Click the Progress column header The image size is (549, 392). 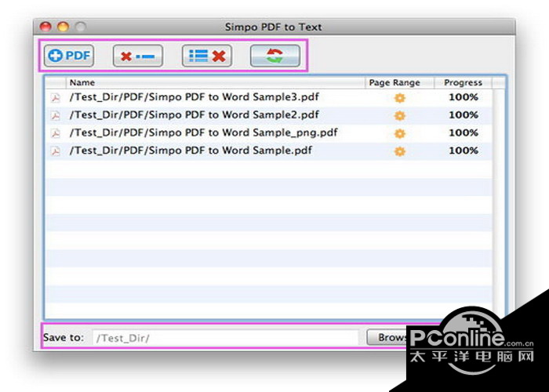point(463,82)
